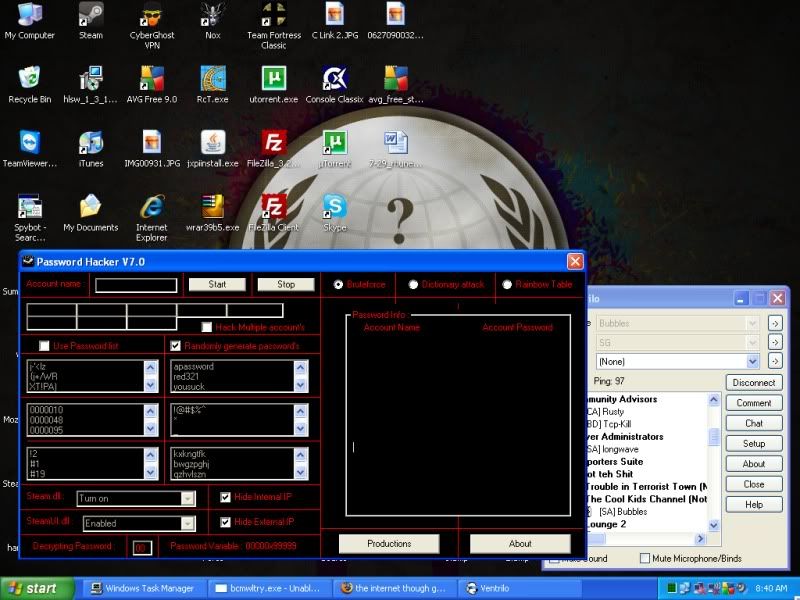Select the C Link 2.JPG file icon
800x600 pixels.
pos(335,21)
